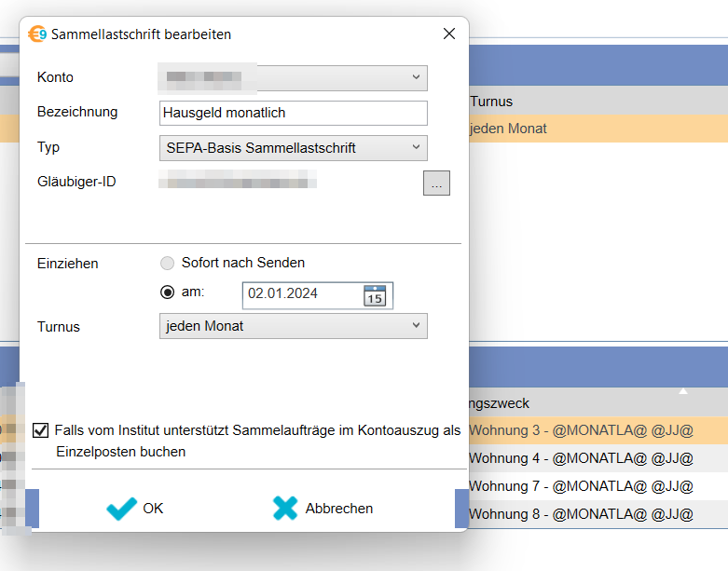Select the 'jeden Monat' row in background list
728x571 pixels.
coord(598,129)
